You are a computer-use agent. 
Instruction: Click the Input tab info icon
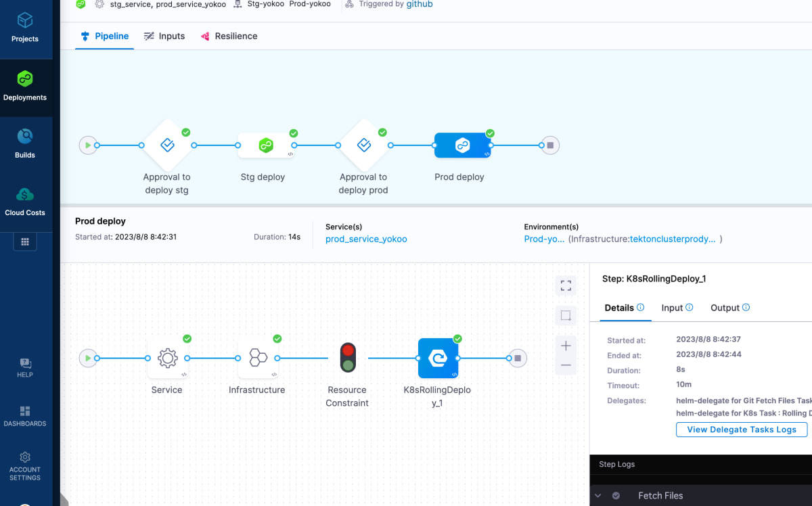click(x=690, y=307)
